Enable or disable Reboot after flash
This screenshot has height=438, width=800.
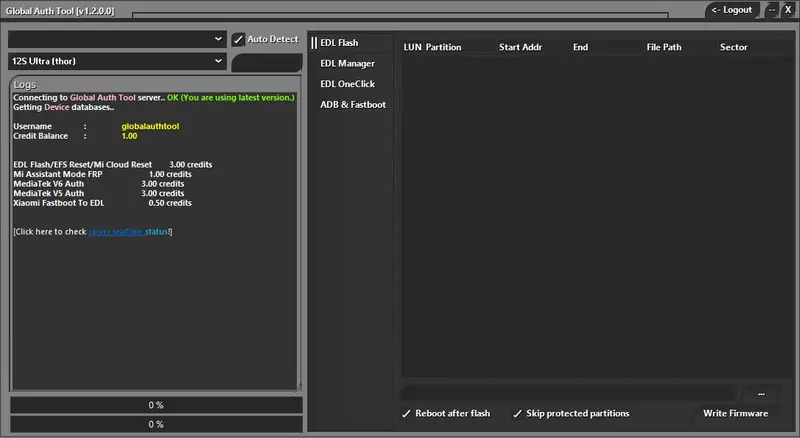(x=406, y=414)
